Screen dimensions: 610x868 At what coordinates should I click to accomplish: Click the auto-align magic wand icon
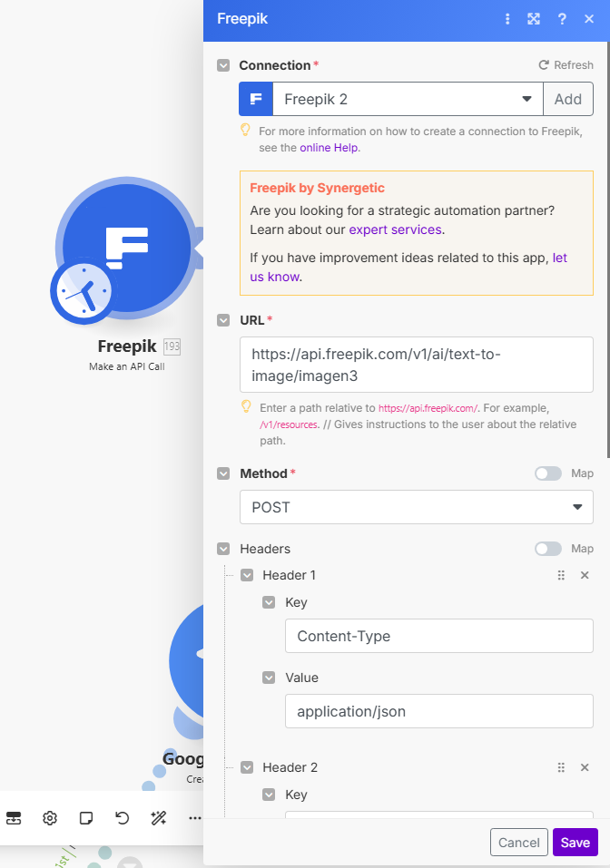click(159, 817)
